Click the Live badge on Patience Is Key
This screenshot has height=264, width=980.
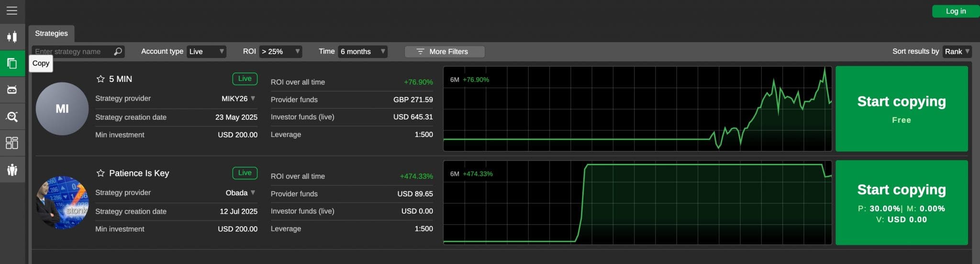pyautogui.click(x=245, y=173)
